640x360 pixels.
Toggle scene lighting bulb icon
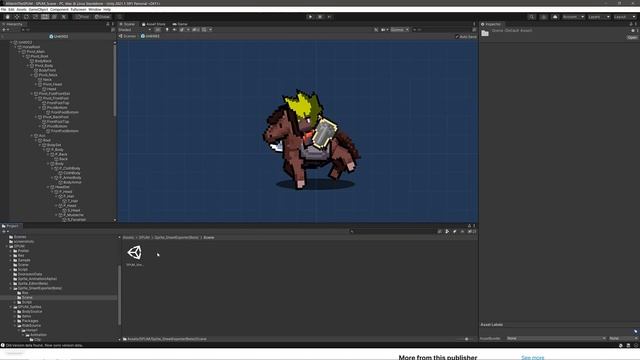[167, 30]
